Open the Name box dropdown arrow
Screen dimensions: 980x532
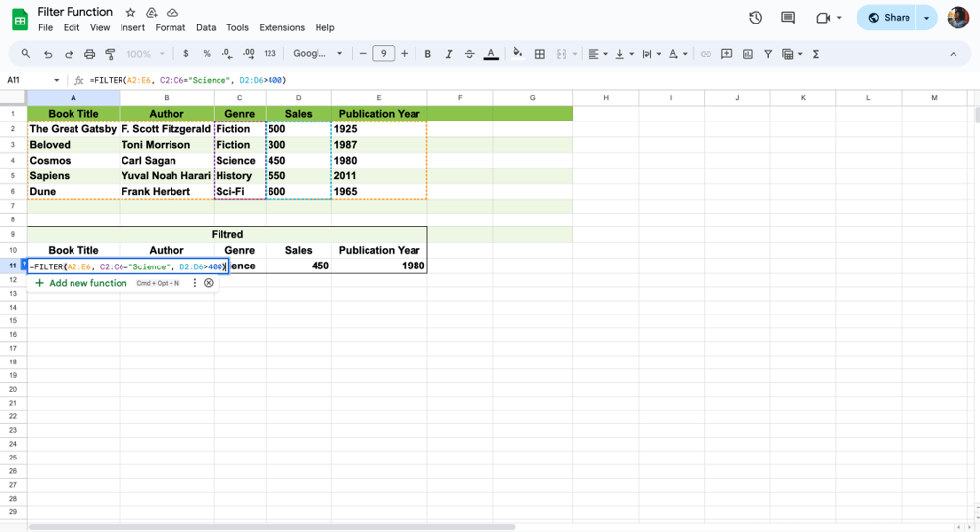(56, 80)
